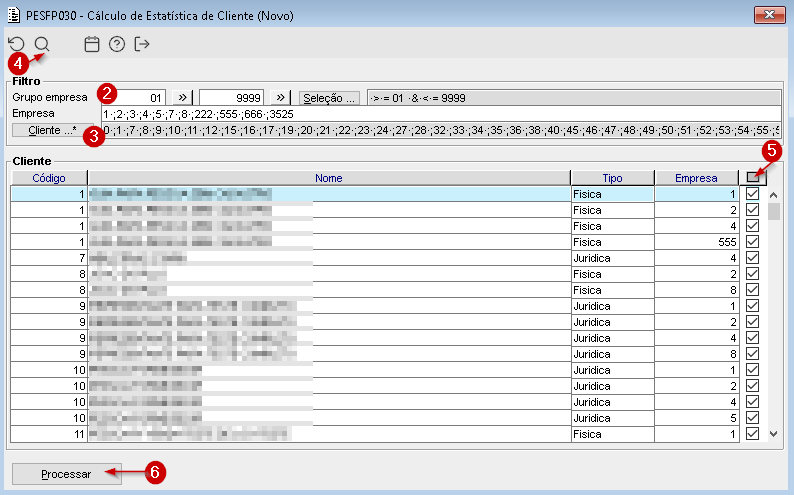
Task: Open help question mark icon
Action: pos(117,44)
